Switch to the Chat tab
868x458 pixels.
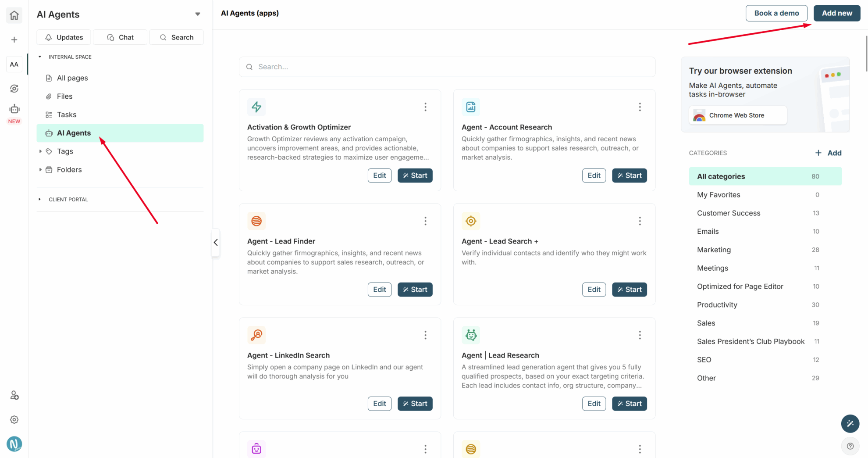pyautogui.click(x=120, y=37)
